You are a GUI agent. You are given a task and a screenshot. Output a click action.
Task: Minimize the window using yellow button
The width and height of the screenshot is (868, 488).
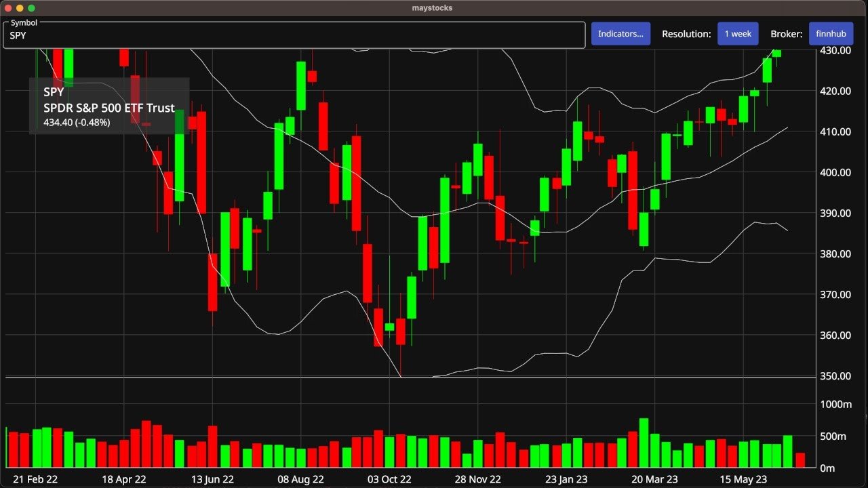20,8
